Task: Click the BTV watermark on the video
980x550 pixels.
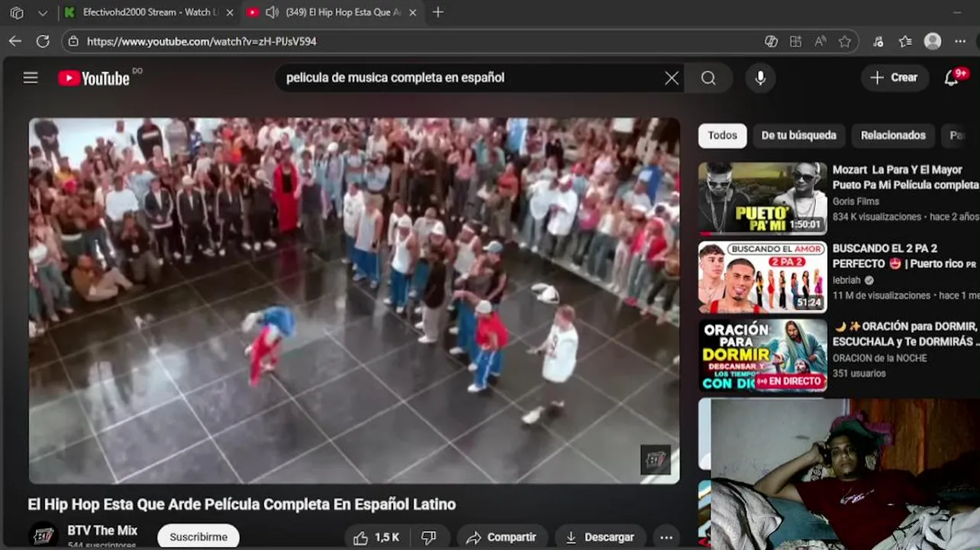Action: point(655,459)
